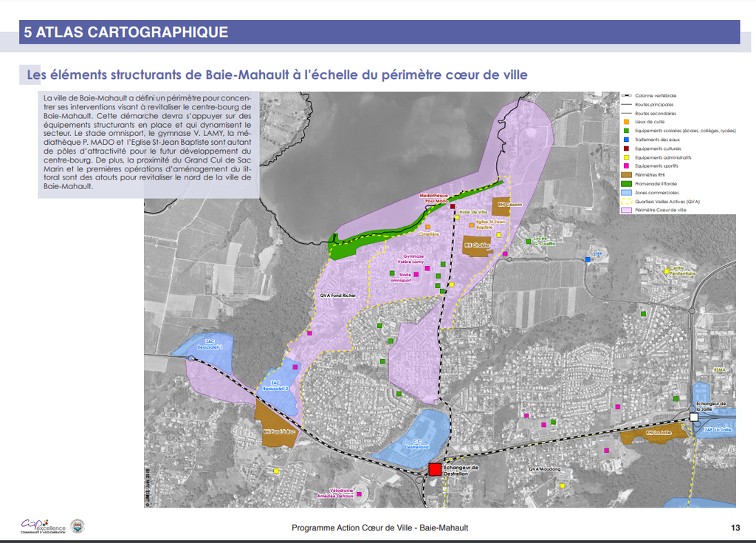Click the red Echangeur de Destrellan square
The width and height of the screenshot is (756, 543).
[x=435, y=468]
